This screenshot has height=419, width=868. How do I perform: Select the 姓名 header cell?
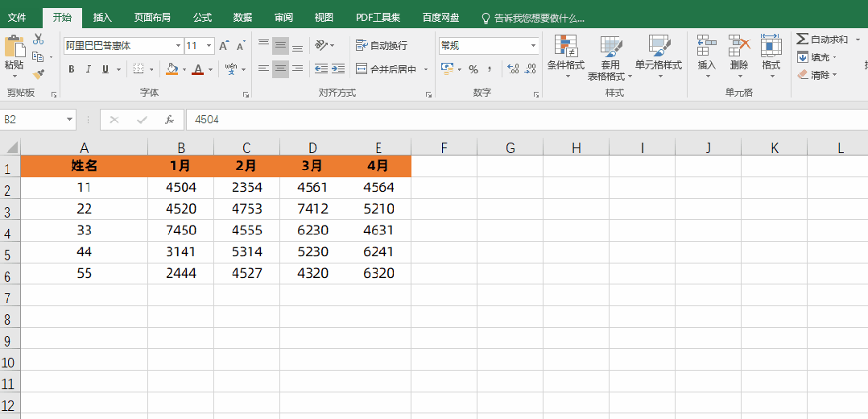pos(84,166)
